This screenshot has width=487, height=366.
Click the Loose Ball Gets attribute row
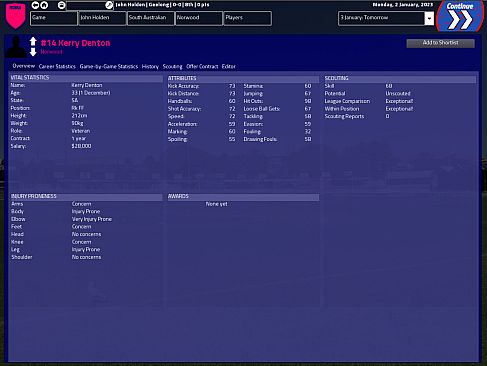[x=277, y=109]
